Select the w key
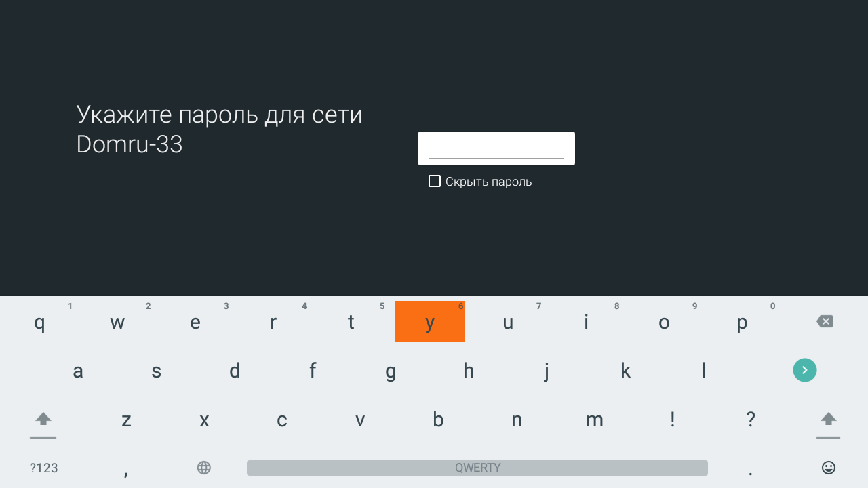This screenshot has height=488, width=868. click(x=117, y=321)
